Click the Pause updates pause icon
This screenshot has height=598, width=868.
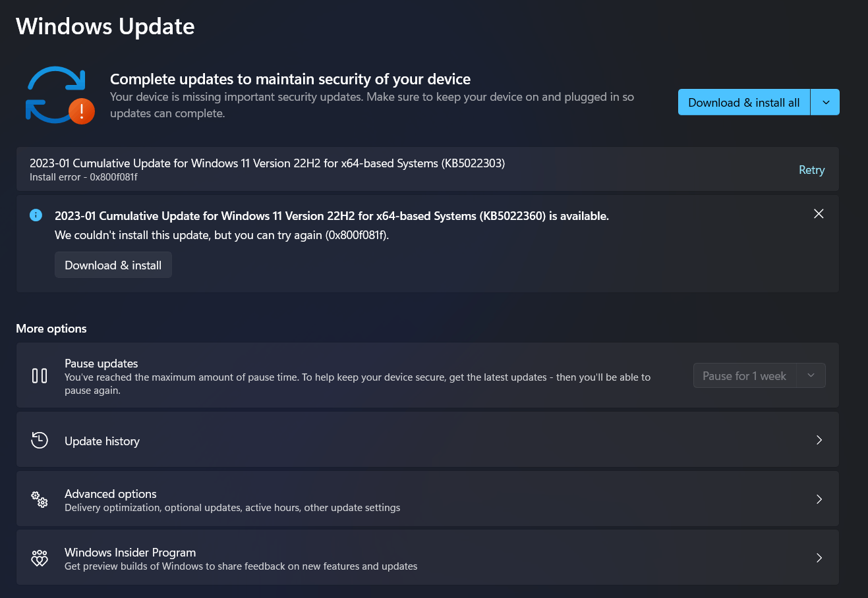pos(40,375)
